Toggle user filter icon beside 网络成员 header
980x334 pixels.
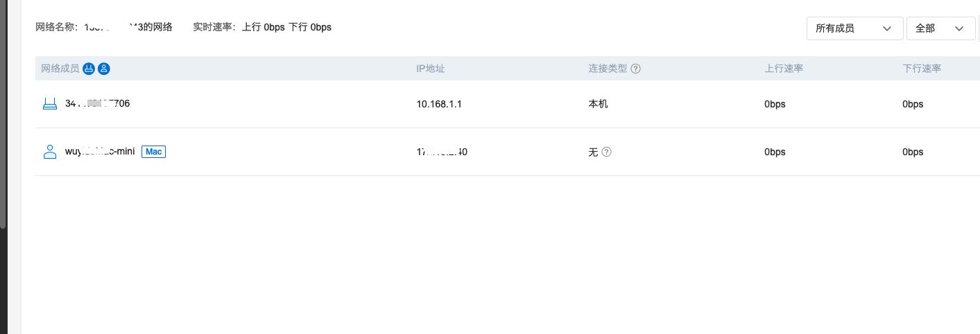pos(104,69)
